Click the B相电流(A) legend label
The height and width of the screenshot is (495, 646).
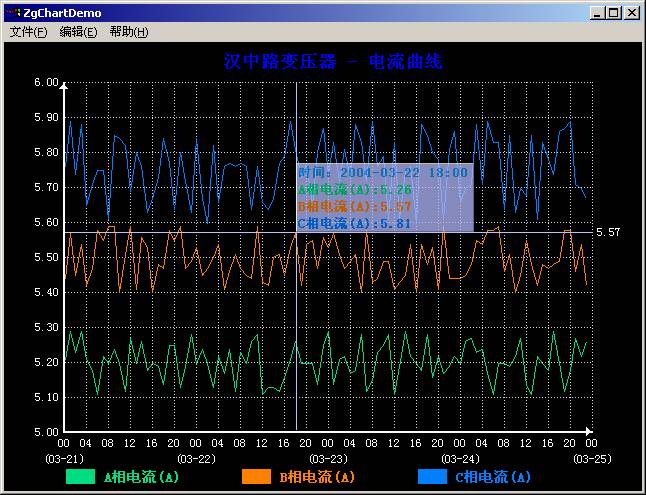click(317, 477)
